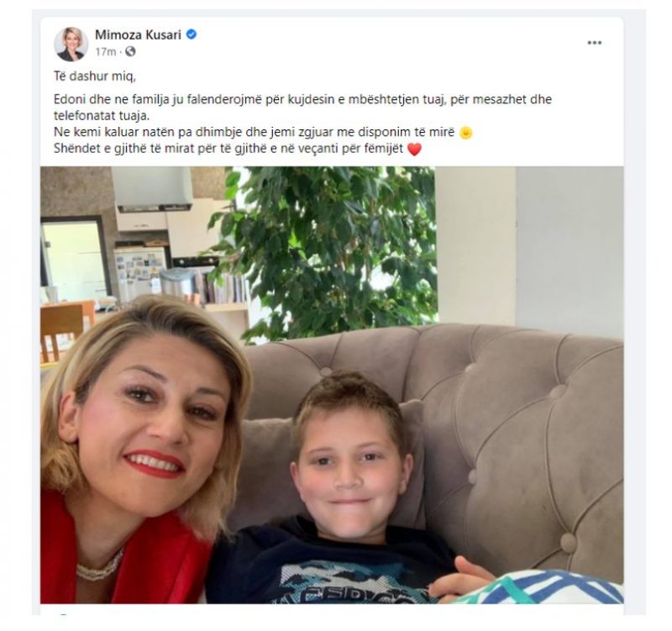Open the attached selfie photo
Image resolution: width=672 pixels, height=631 pixels.
[332, 385]
